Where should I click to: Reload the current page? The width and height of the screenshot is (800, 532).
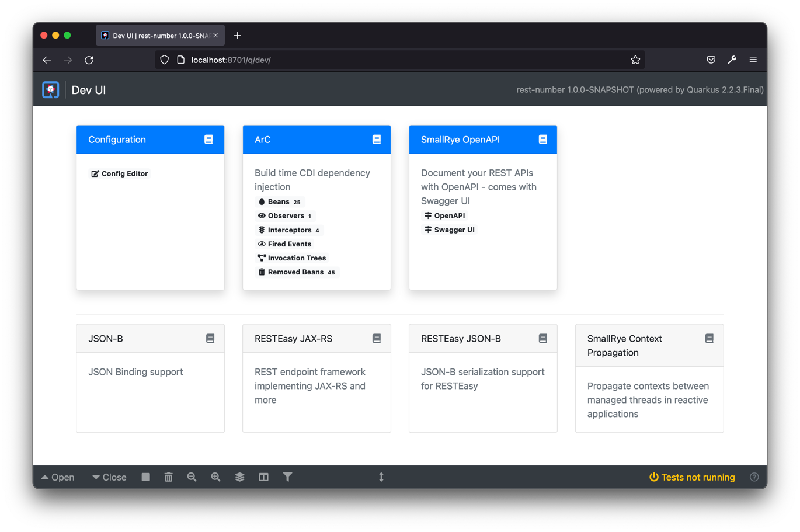coord(89,60)
